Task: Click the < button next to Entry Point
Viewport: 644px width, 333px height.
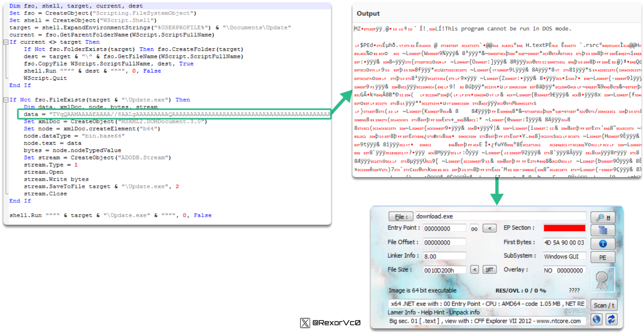Action: [x=489, y=228]
